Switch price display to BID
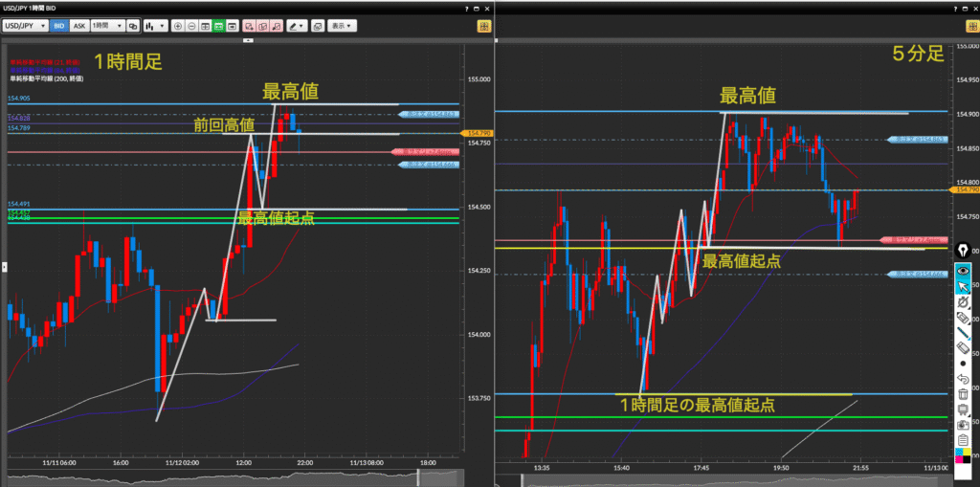Image resolution: width=980 pixels, height=487 pixels. 59,26
